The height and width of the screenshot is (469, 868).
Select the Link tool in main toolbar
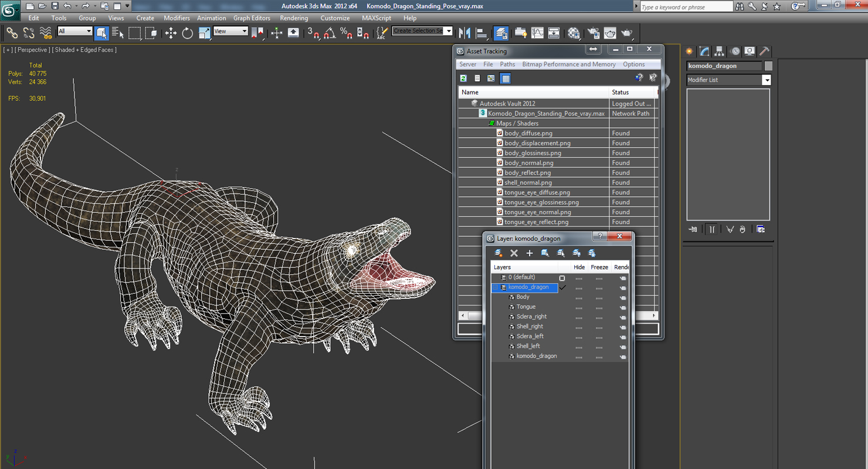[12, 33]
